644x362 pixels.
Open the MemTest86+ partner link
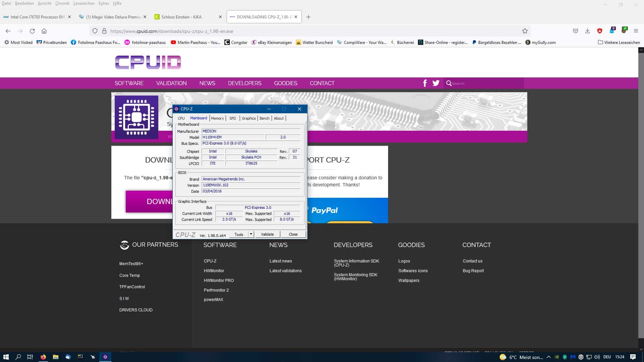[x=131, y=264]
